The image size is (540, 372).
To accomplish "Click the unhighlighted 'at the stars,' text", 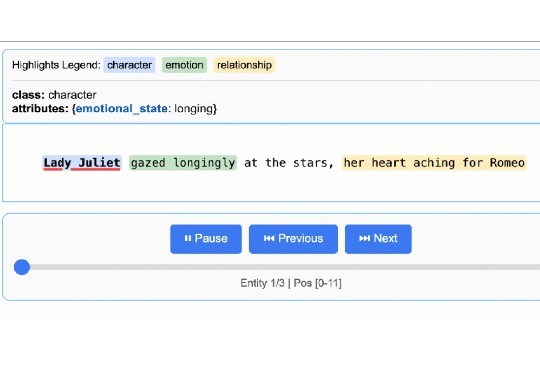I will 289,163.
